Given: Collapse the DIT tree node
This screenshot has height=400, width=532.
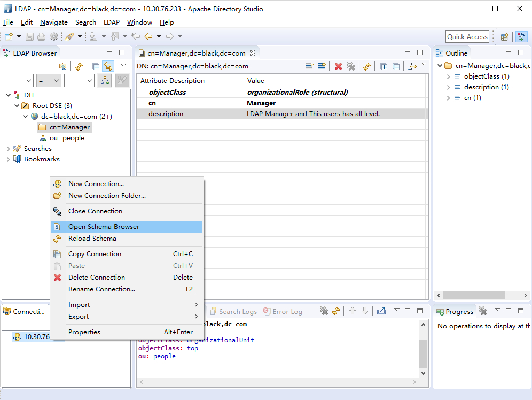Looking at the screenshot, I should point(9,95).
